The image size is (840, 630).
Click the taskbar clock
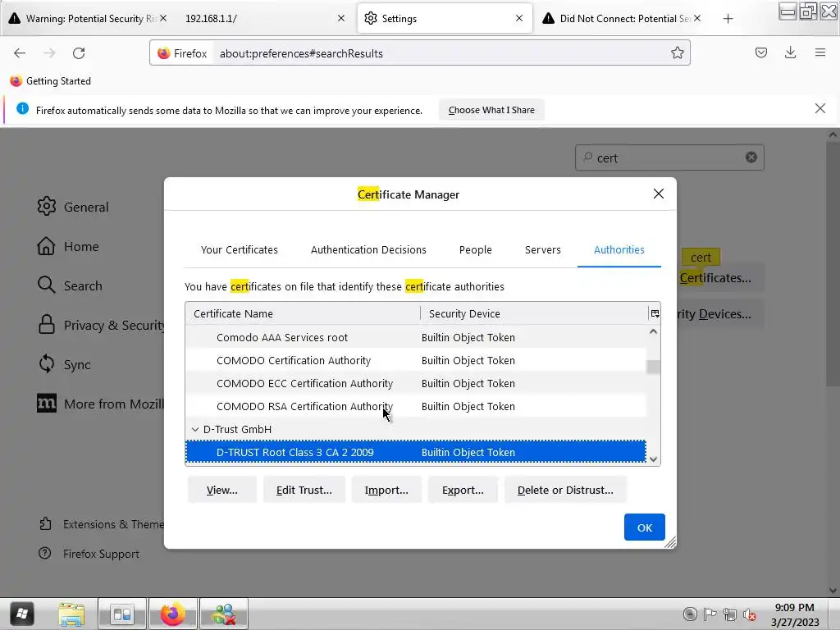(x=794, y=614)
